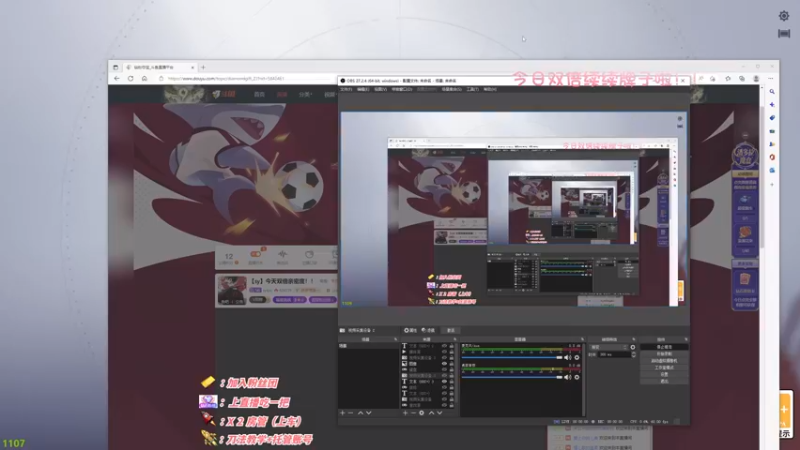The image size is (800, 450).
Task: Open Edge profile avatar icon
Action: (756, 79)
